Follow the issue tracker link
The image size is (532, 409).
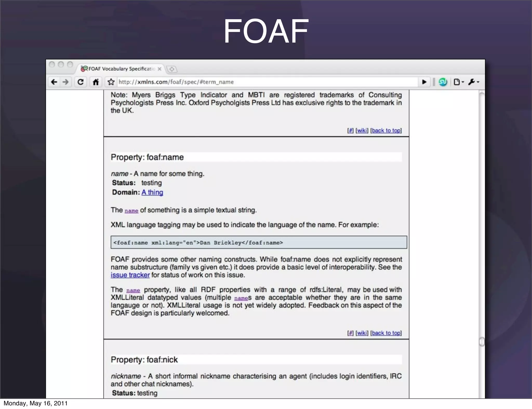click(130, 275)
